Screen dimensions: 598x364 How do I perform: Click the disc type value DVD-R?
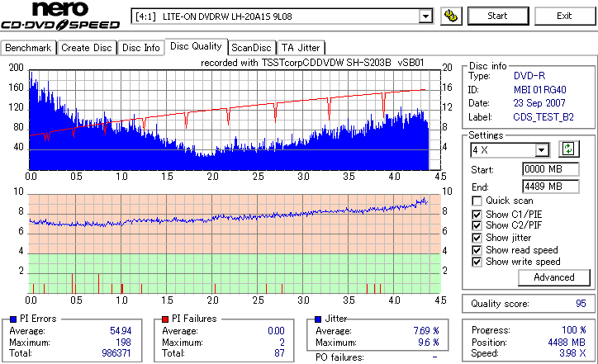tap(529, 76)
